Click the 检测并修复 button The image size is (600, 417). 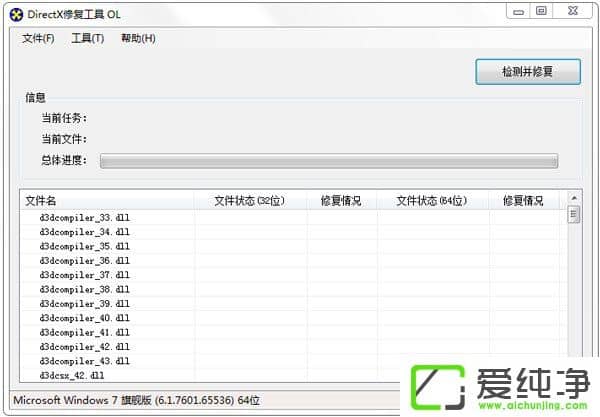coord(528,72)
